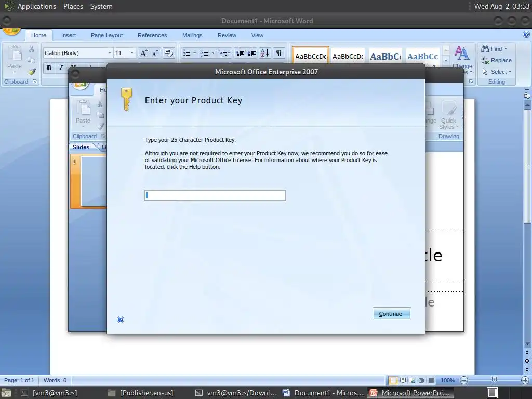
Task: Open the Applications menu
Action: (37, 6)
